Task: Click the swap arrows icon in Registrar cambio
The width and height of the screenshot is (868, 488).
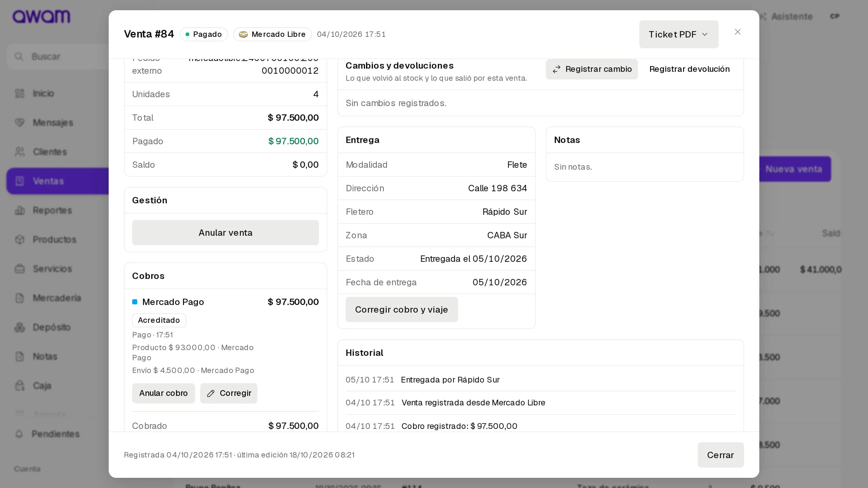Action: click(x=556, y=69)
